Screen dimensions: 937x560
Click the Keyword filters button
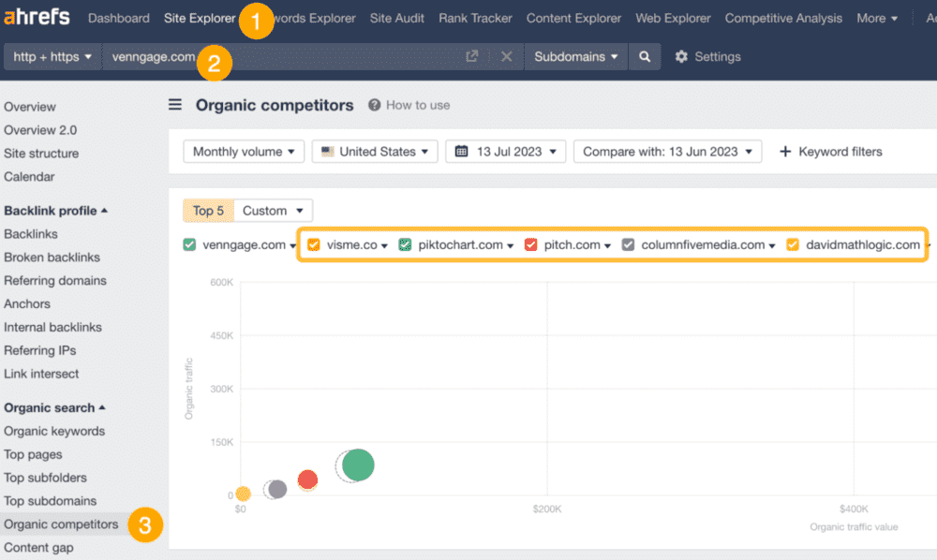tap(830, 152)
